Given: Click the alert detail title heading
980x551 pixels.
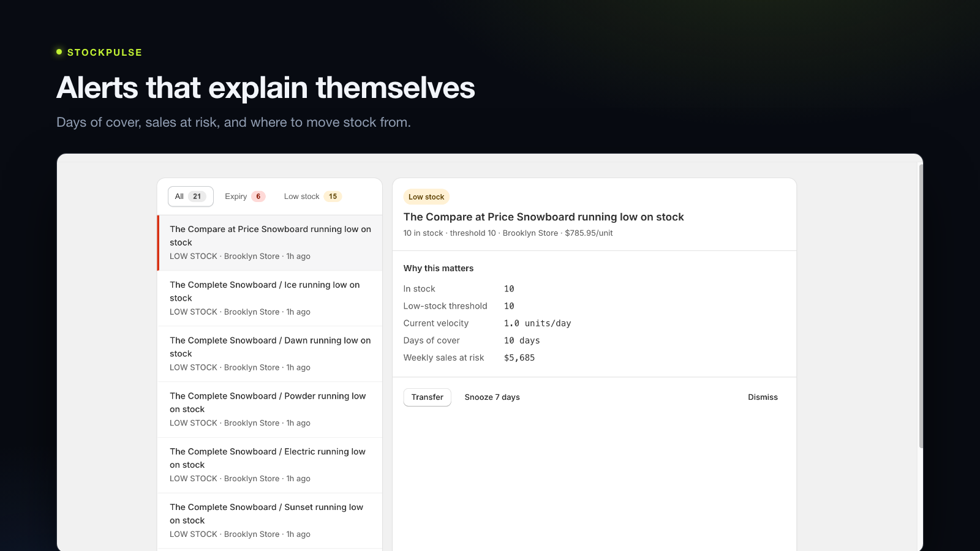Looking at the screenshot, I should coord(544,217).
